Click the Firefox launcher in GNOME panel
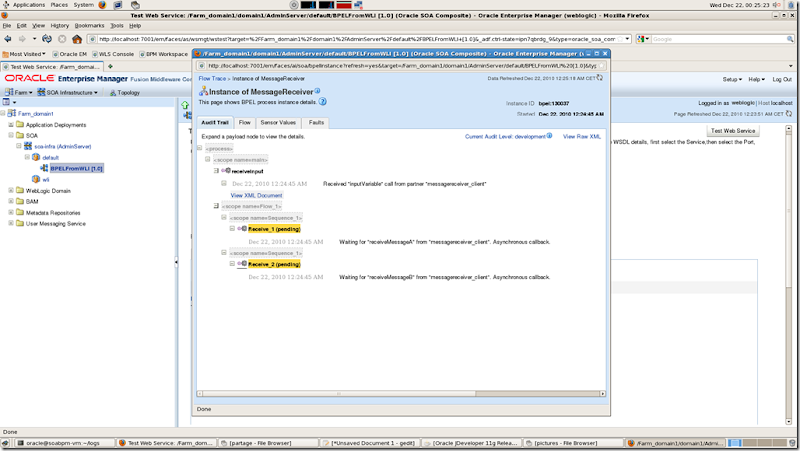Screen dimensions: 800x451 coord(102,5)
